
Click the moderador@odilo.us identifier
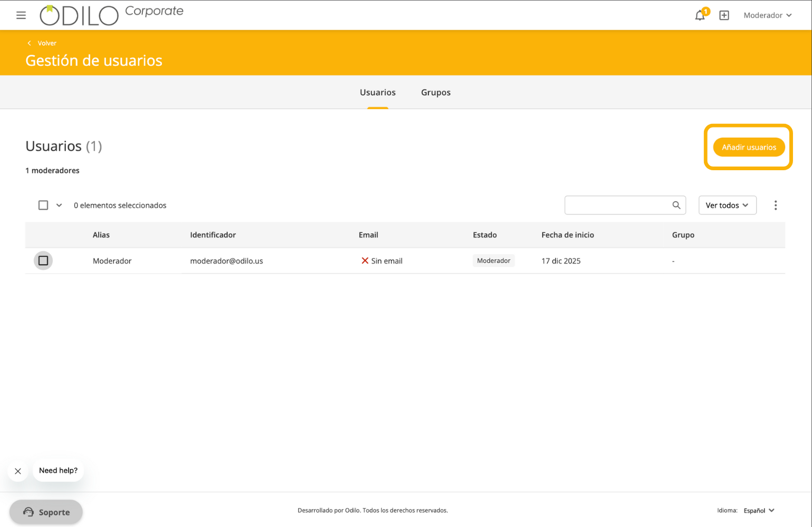[226, 261]
